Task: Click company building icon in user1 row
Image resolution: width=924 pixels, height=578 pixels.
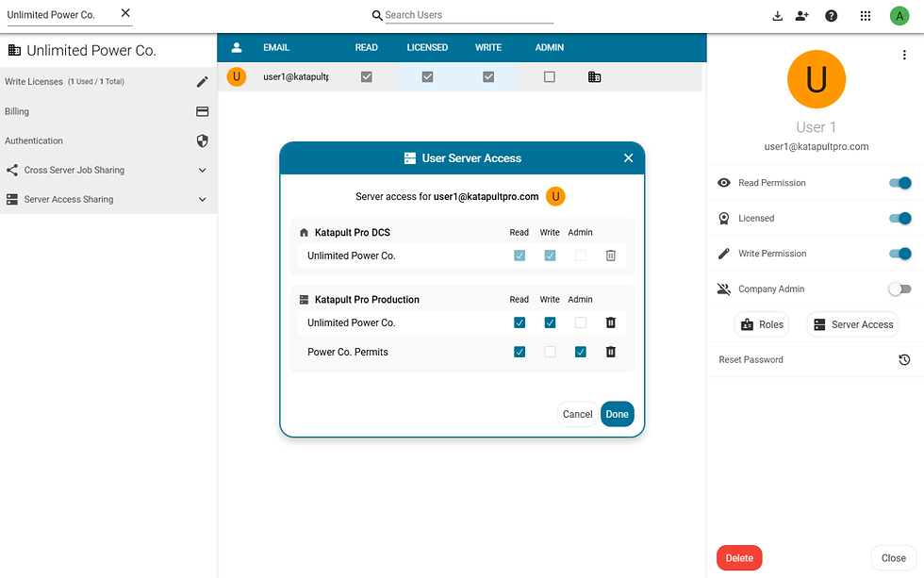Action: (595, 77)
